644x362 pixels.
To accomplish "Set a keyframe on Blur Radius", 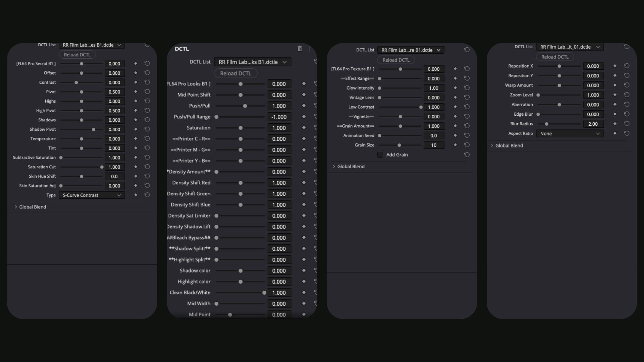I will point(615,124).
